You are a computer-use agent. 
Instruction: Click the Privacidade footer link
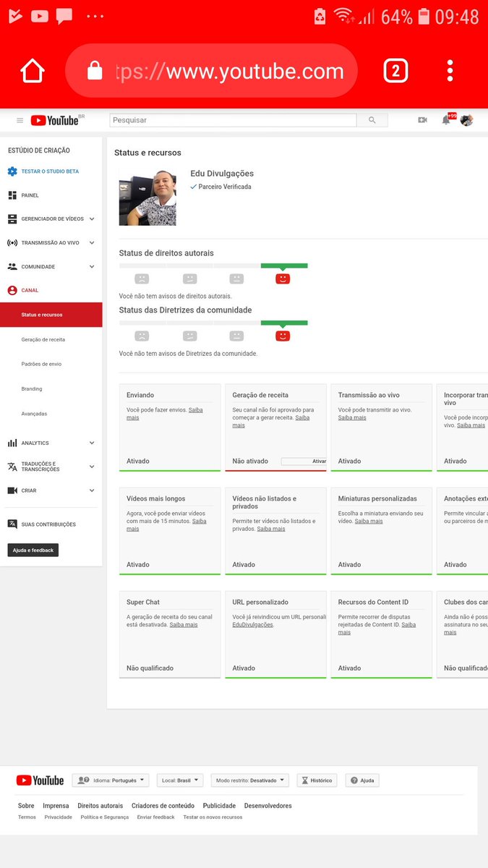click(x=58, y=817)
